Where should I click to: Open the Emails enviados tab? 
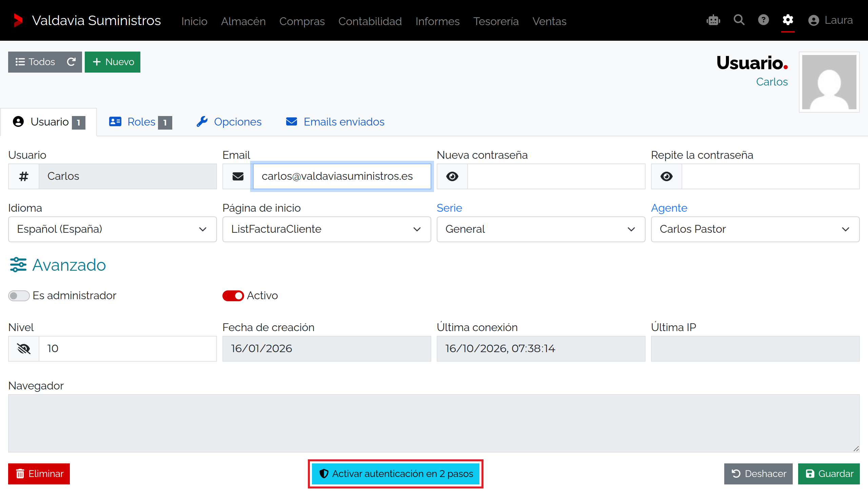point(335,122)
